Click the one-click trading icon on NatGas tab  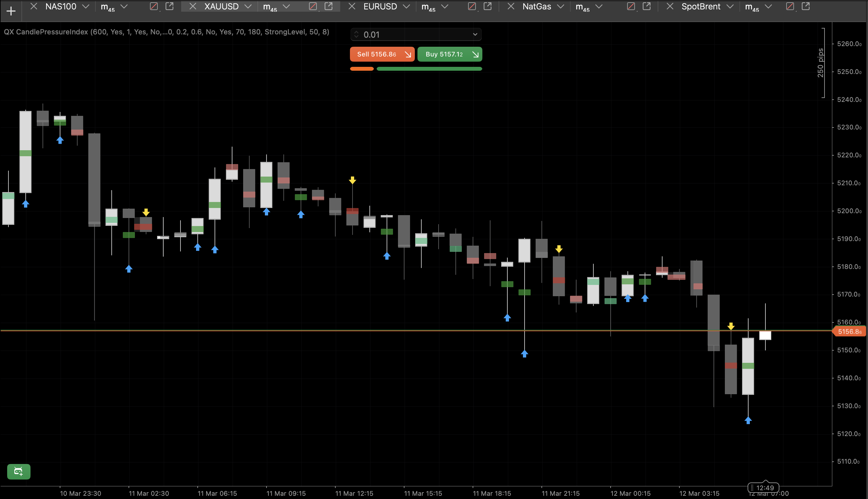click(631, 6)
